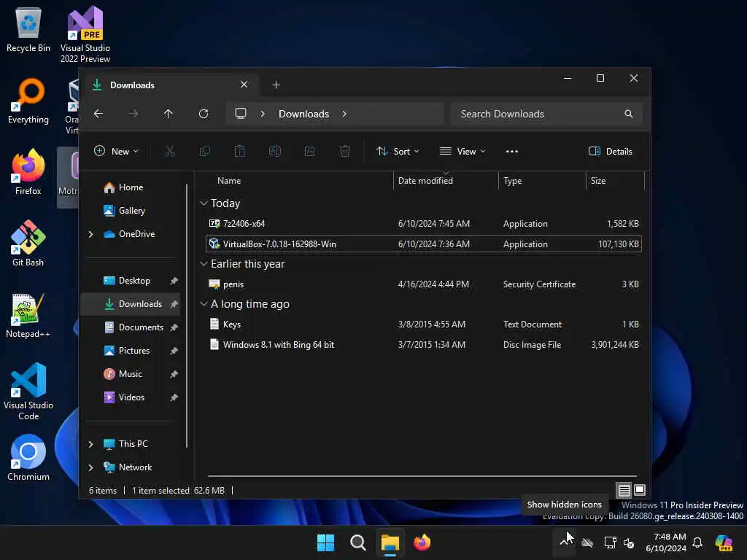
Task: Select file 7z2406-x64
Action: (x=424, y=223)
